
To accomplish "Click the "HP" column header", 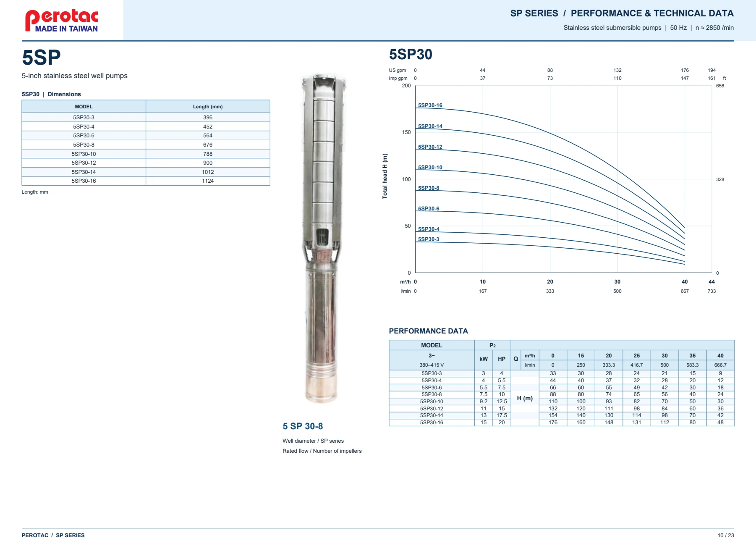I will click(502, 359).
